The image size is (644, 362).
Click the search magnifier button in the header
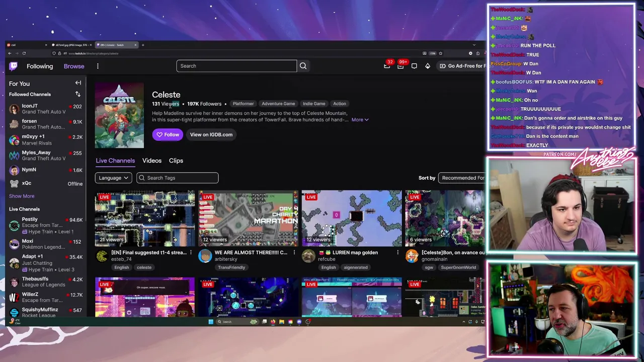coord(303,66)
